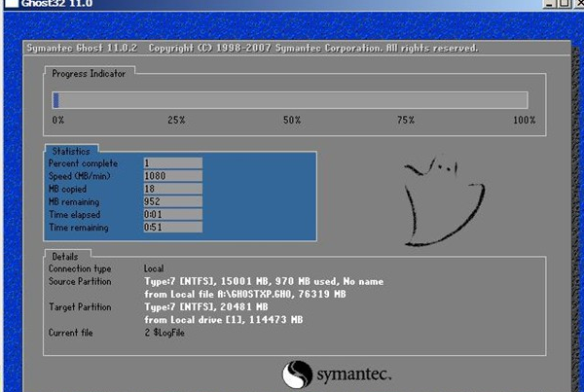The width and height of the screenshot is (584, 392).
Task: Click the ghost mascot drawing
Action: [445, 201]
